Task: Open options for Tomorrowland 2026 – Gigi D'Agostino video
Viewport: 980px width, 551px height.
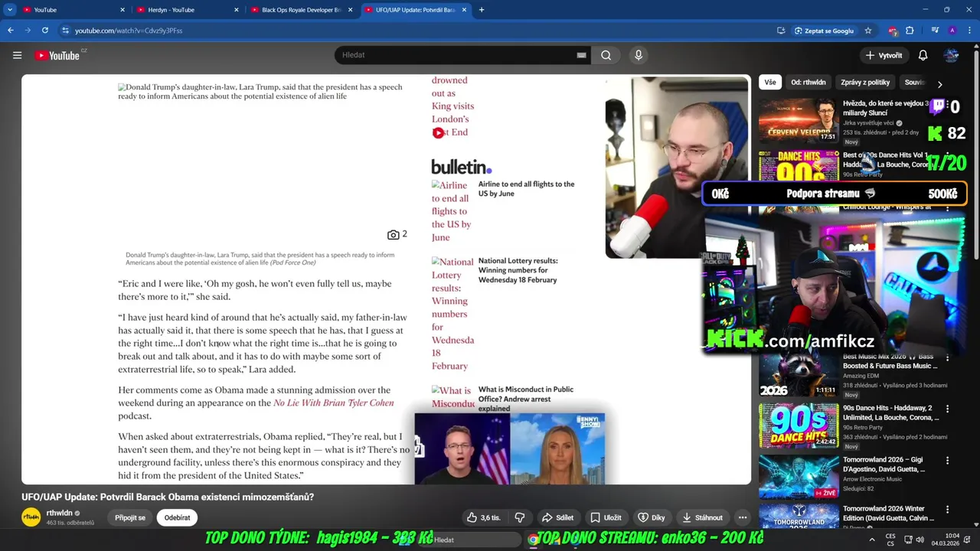Action: pyautogui.click(x=947, y=461)
